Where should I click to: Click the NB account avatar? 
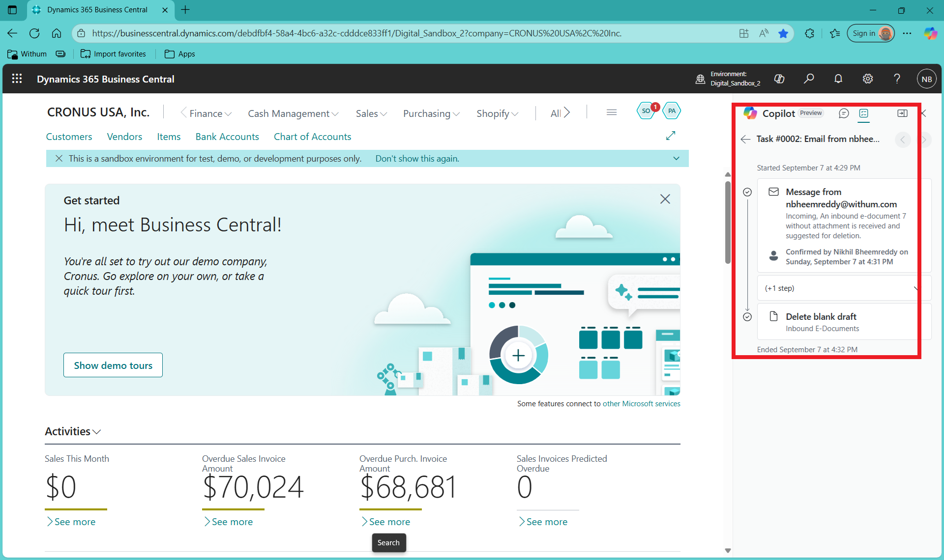pyautogui.click(x=926, y=79)
